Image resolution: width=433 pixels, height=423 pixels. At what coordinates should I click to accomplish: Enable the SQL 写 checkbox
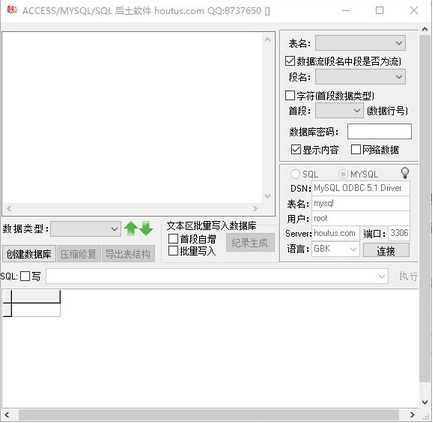25,276
